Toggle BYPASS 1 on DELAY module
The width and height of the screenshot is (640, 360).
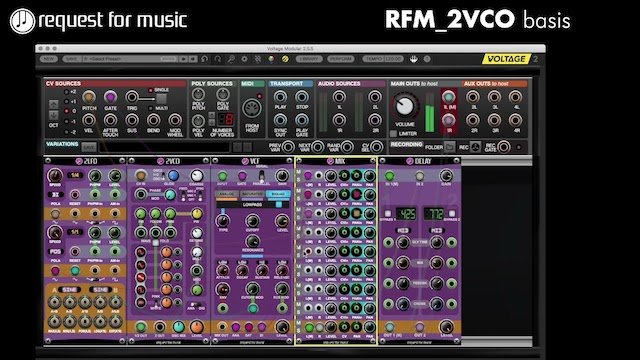(388, 214)
